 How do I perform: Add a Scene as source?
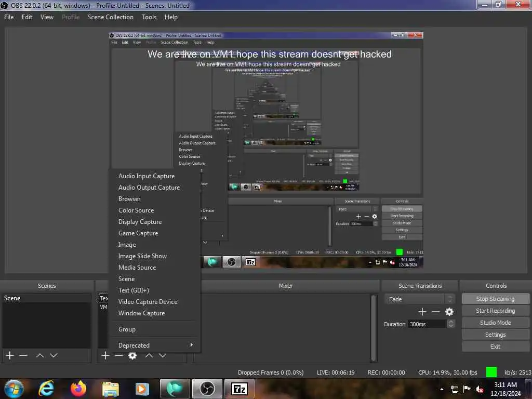[155, 278]
